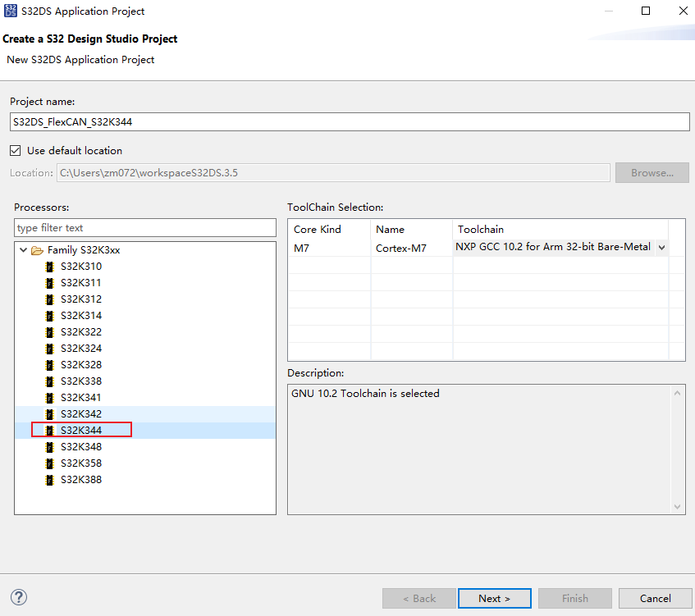This screenshot has width=695, height=616.
Task: Click the Family S32K3xx folder icon
Action: (x=37, y=250)
